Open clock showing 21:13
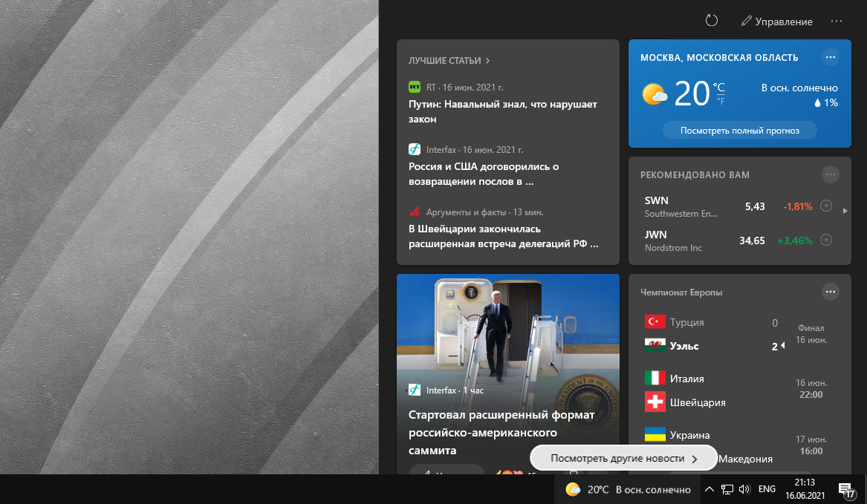This screenshot has height=504, width=867. coord(805,489)
